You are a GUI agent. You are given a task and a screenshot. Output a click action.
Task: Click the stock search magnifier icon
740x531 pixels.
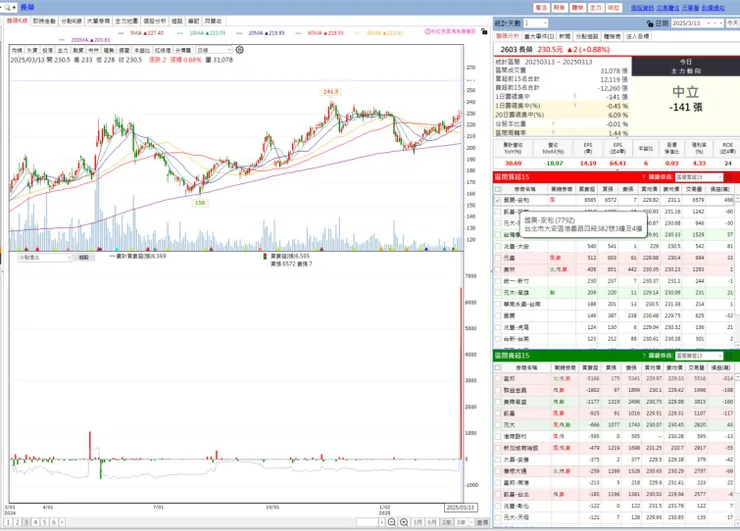click(8, 8)
